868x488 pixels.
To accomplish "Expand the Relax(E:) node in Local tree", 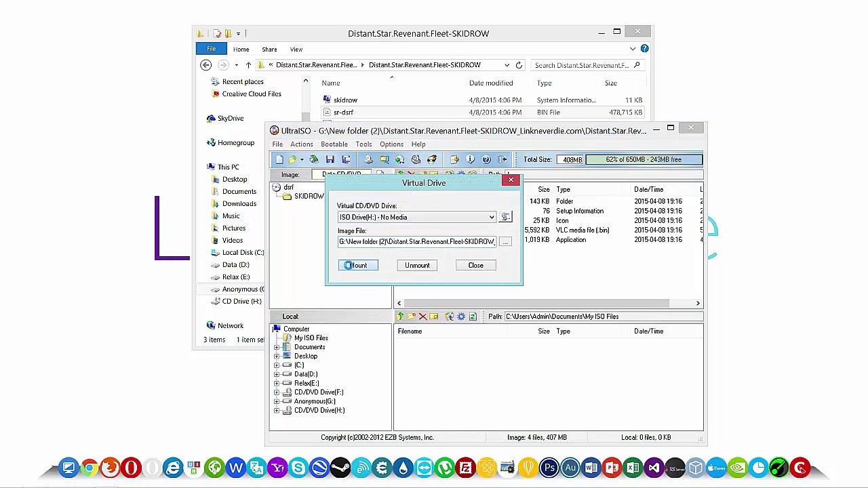I will click(x=277, y=383).
